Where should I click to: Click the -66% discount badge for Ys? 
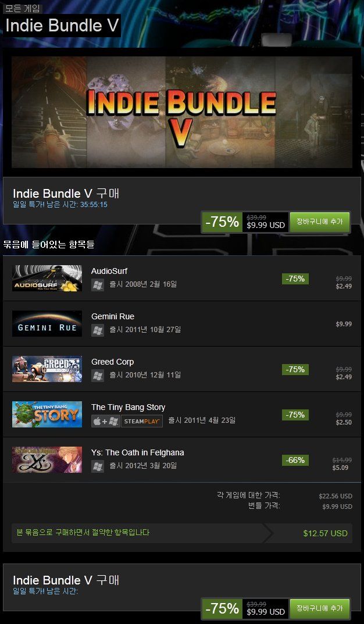295,461
